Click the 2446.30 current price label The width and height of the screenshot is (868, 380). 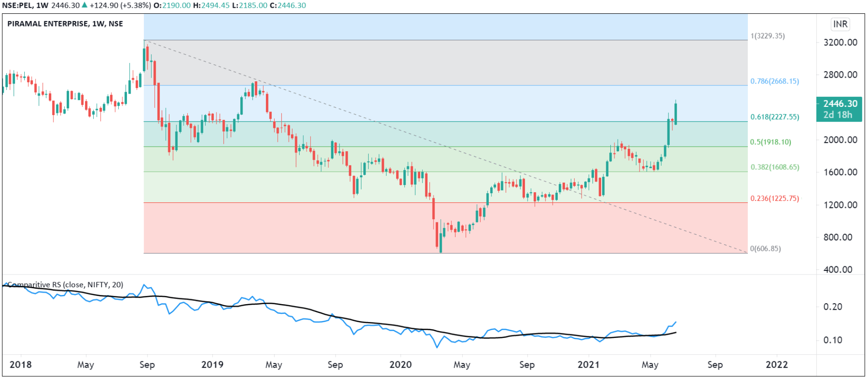pyautogui.click(x=839, y=109)
